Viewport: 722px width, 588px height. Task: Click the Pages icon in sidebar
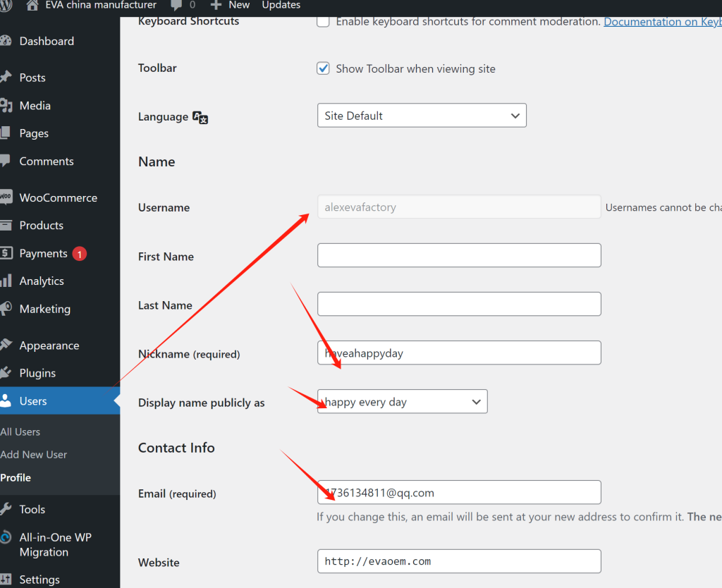click(5, 133)
